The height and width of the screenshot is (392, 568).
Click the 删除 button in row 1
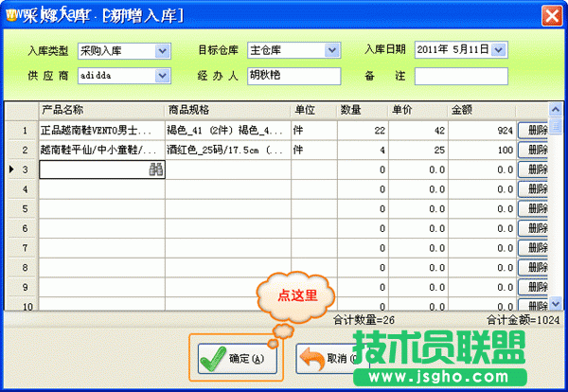(x=533, y=131)
